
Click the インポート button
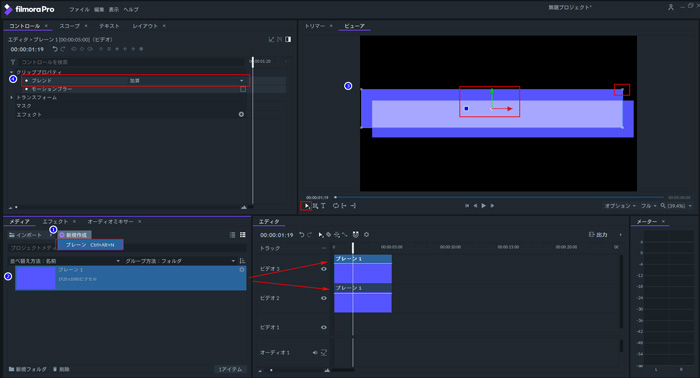click(26, 235)
